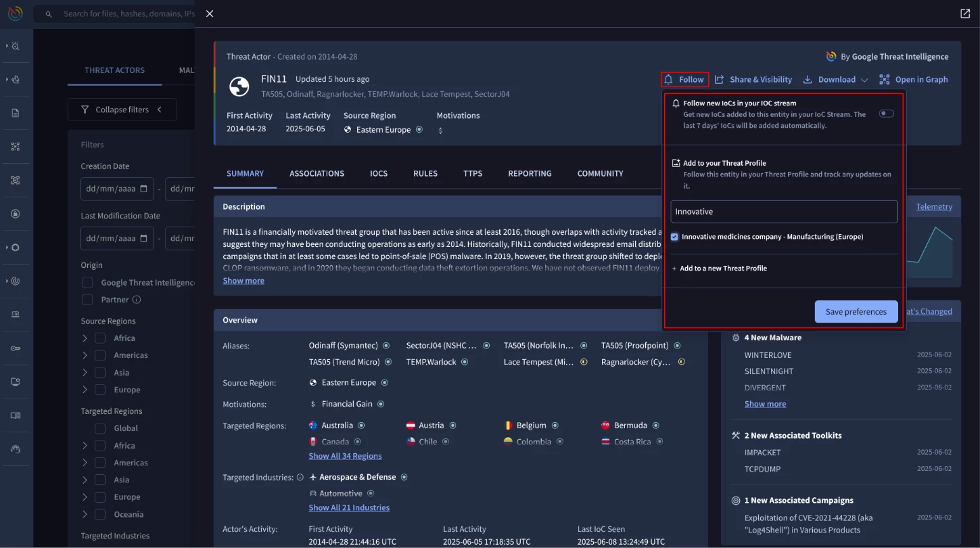This screenshot has width=980, height=548.
Task: Check Global under Targeted Regions
Action: coord(100,428)
